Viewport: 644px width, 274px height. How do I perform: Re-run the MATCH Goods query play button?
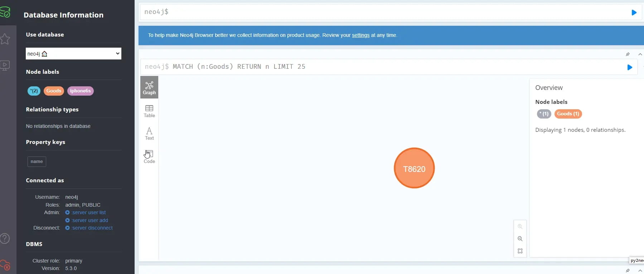[x=630, y=67]
